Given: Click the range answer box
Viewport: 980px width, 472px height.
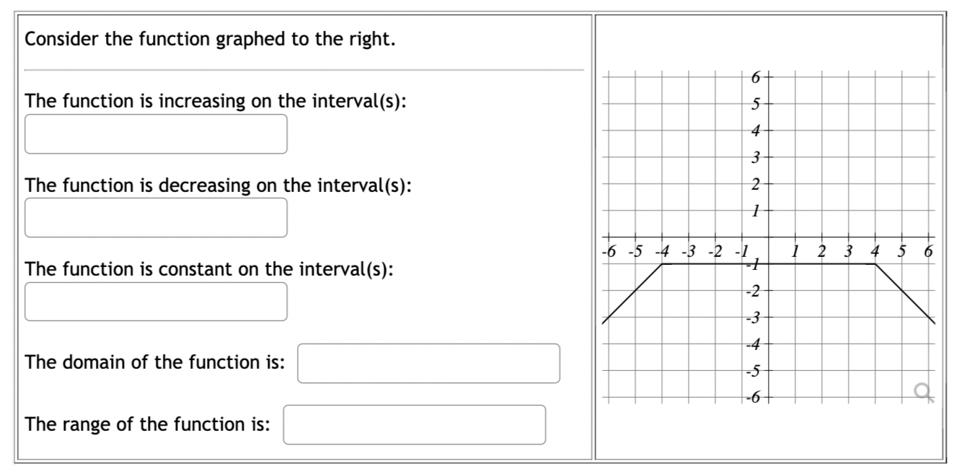Looking at the screenshot, I should [415, 424].
